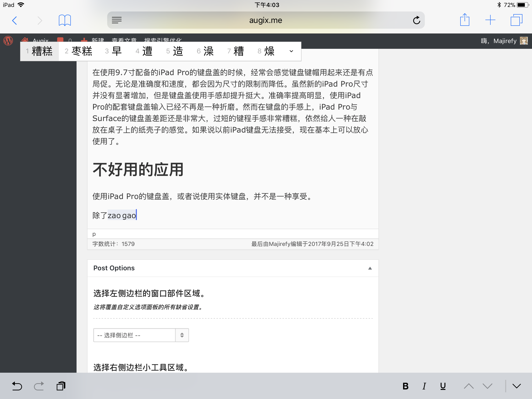Open the 新建 new content menu
Screen dimensions: 532x399
point(93,40)
